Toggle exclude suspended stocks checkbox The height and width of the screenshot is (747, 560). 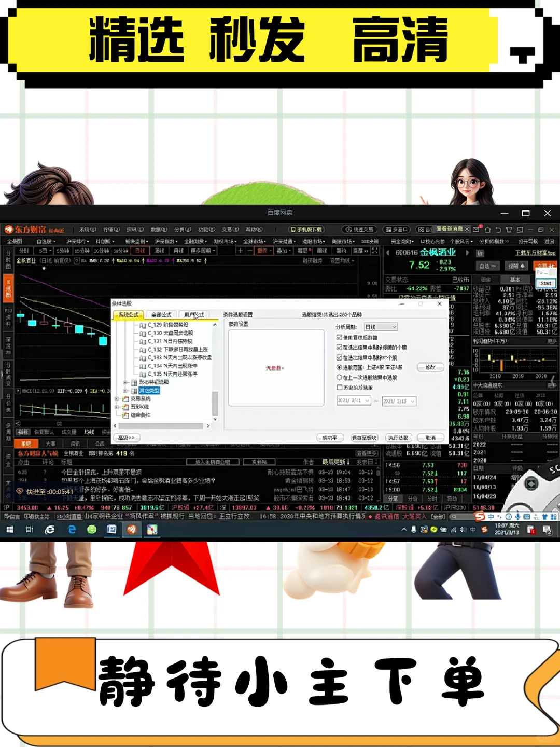pos(339,348)
